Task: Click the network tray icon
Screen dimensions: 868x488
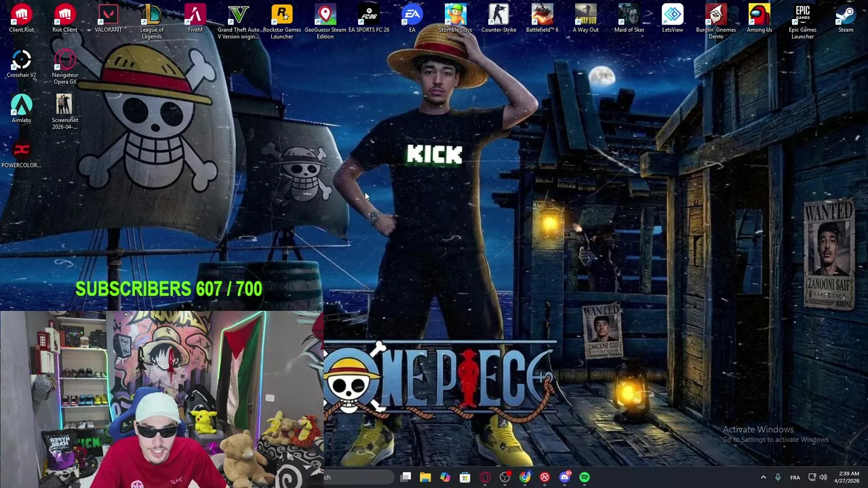Action: [812, 477]
